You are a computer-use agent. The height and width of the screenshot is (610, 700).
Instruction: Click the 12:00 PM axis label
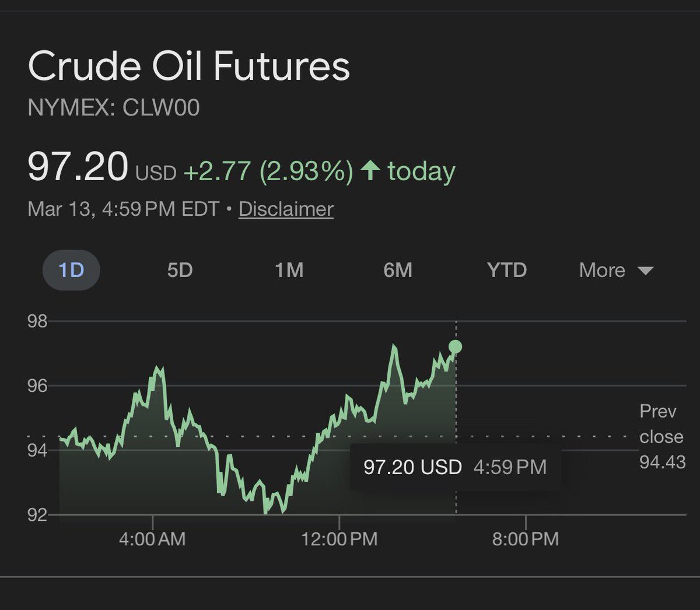point(339,539)
